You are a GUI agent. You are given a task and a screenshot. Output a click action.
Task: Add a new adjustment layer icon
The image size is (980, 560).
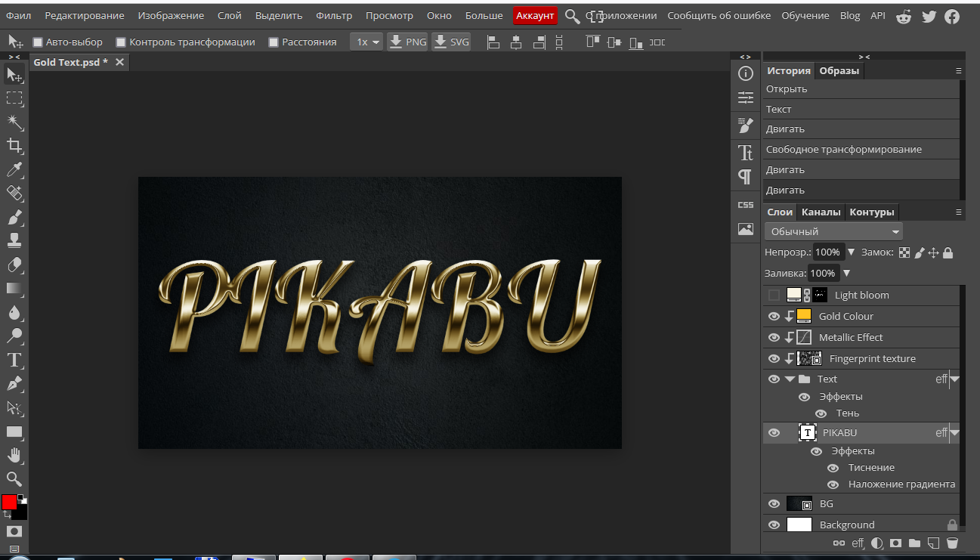(x=877, y=543)
